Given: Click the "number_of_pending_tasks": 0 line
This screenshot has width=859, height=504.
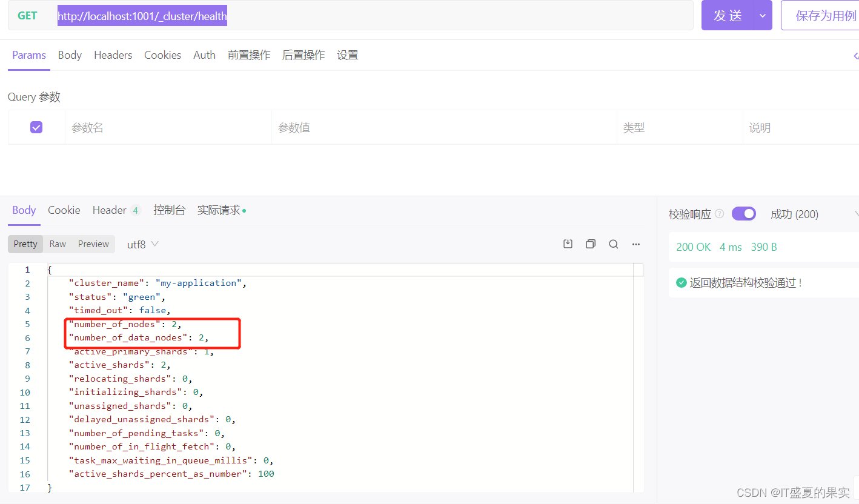Looking at the screenshot, I should [x=147, y=433].
